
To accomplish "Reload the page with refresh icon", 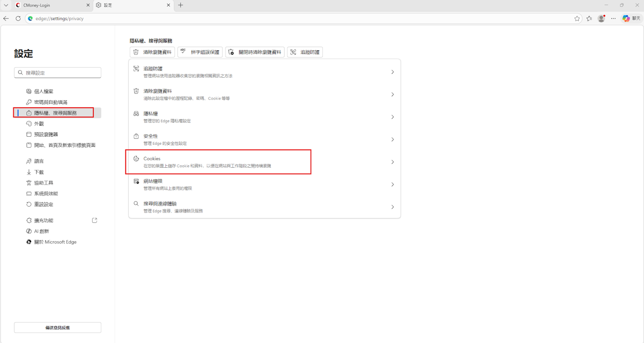I will point(18,19).
